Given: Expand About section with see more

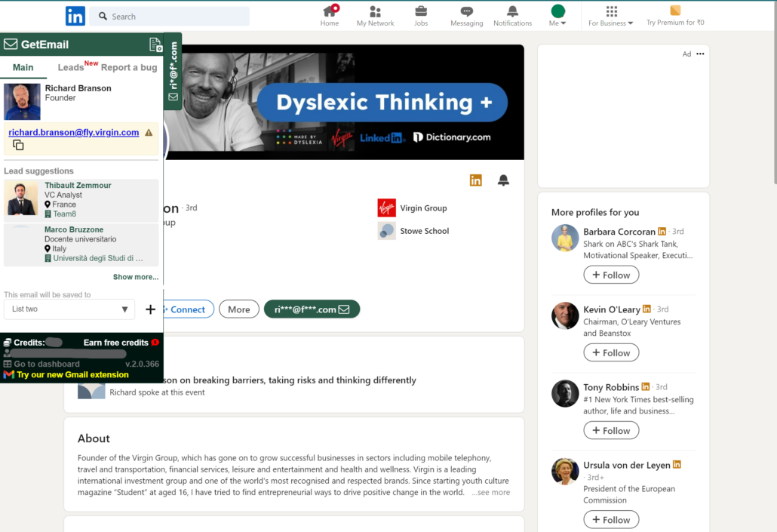Looking at the screenshot, I should tap(491, 492).
